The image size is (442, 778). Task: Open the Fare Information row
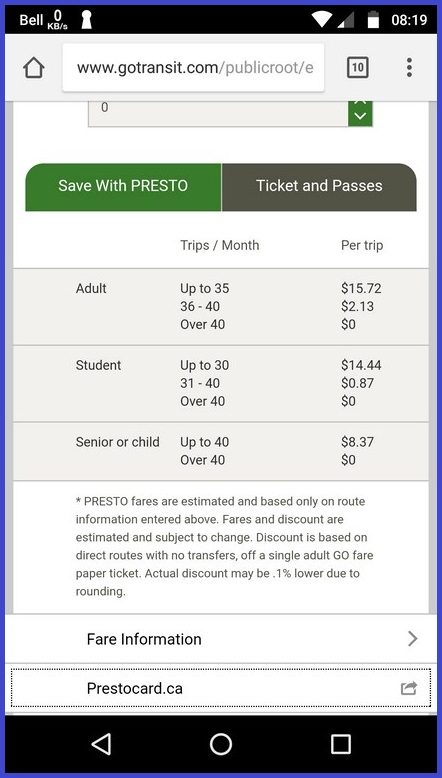click(221, 639)
